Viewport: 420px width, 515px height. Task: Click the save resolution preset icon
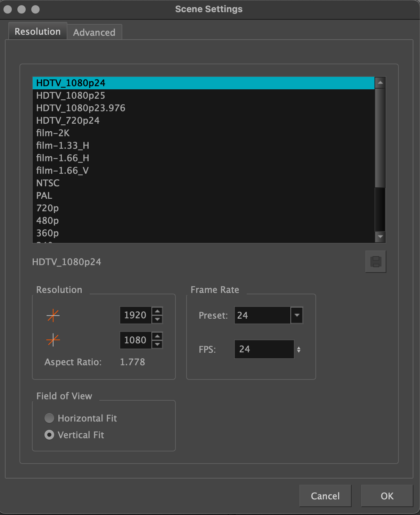[376, 262]
